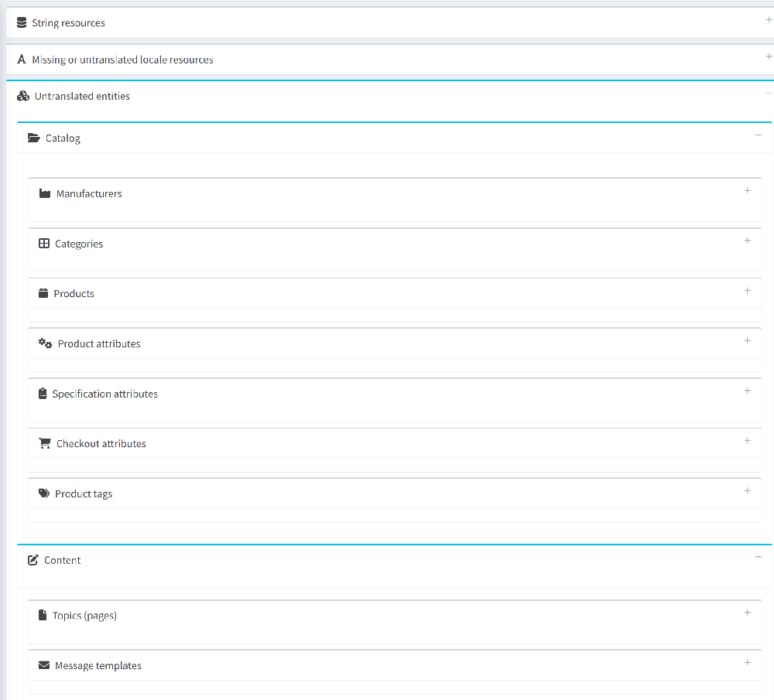This screenshot has height=700, width=774.
Task: Click the Content edit pencil icon
Action: click(33, 560)
